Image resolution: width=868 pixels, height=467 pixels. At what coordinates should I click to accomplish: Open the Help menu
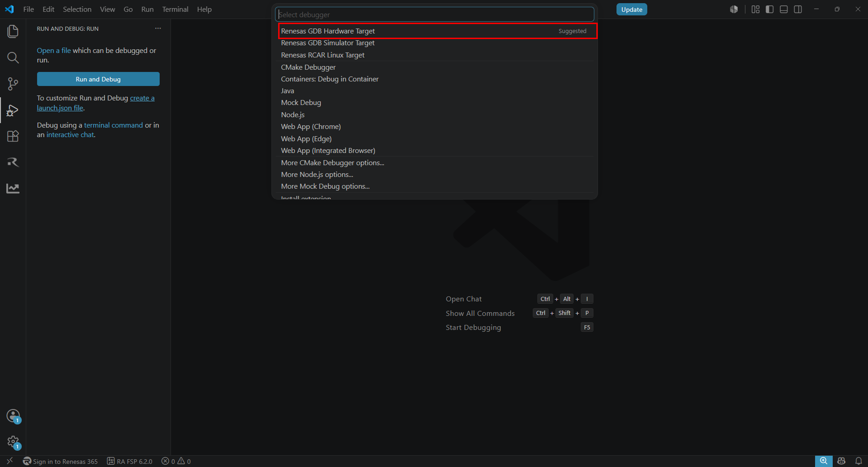[204, 9]
